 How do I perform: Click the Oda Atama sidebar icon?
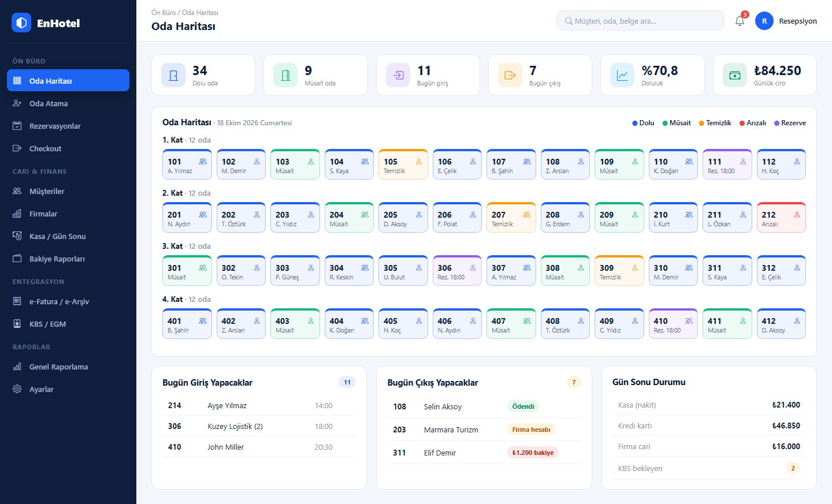[17, 103]
